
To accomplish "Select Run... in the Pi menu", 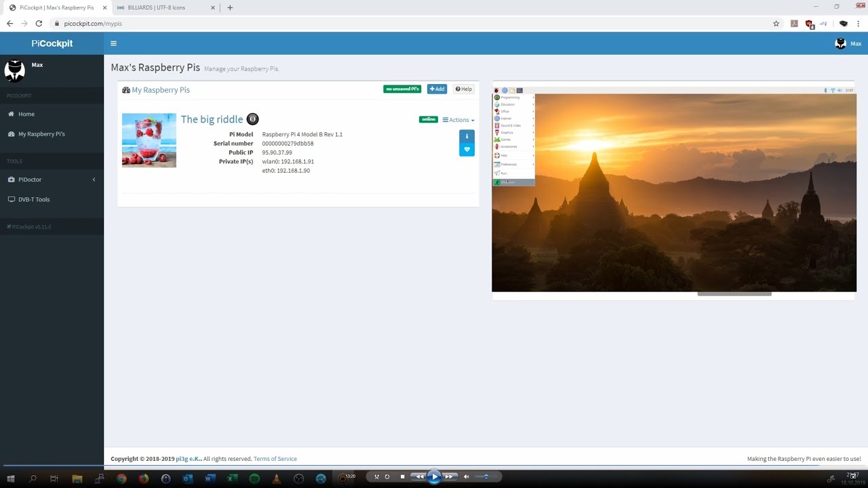I will (514, 173).
